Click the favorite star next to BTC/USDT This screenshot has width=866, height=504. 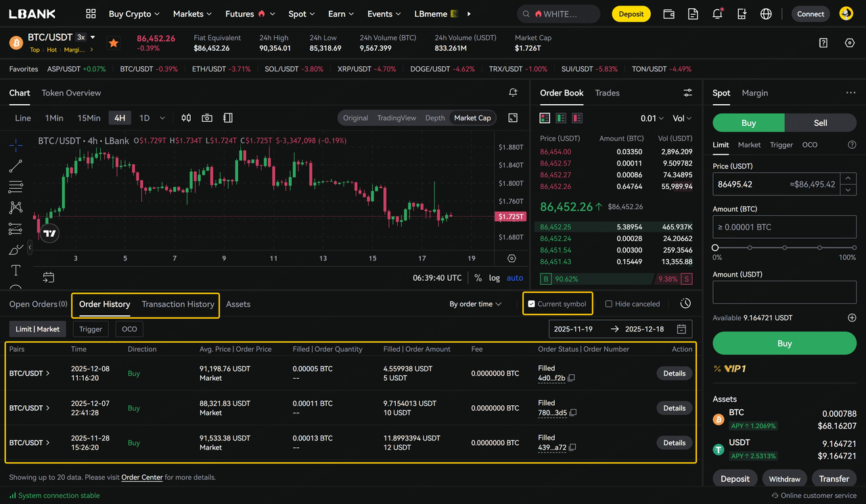click(x=114, y=43)
